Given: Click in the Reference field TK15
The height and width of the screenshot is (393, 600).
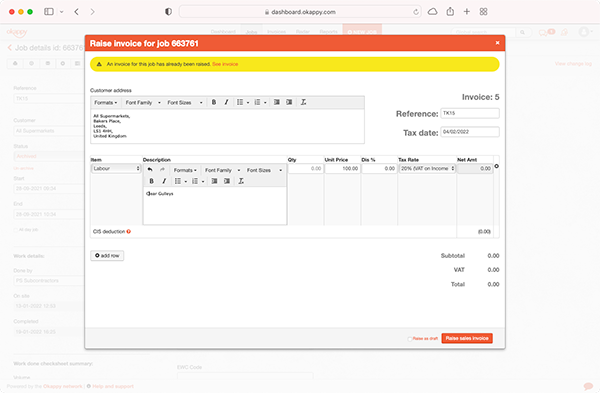Looking at the screenshot, I should point(470,113).
